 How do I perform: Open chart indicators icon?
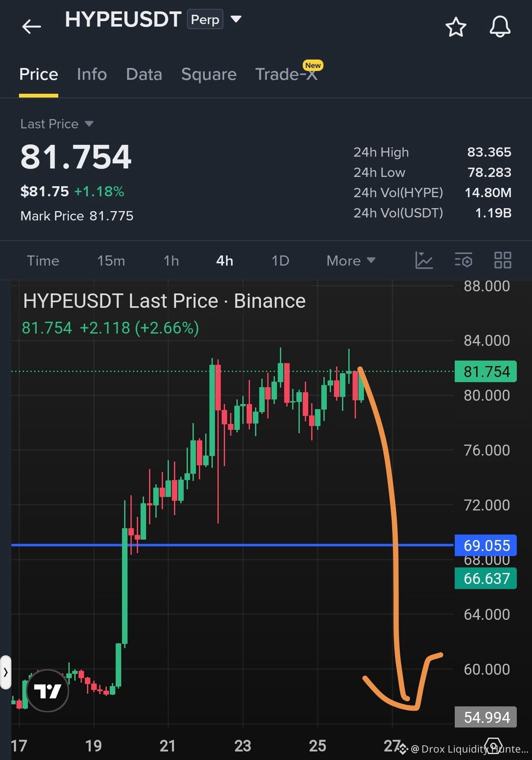coord(424,260)
